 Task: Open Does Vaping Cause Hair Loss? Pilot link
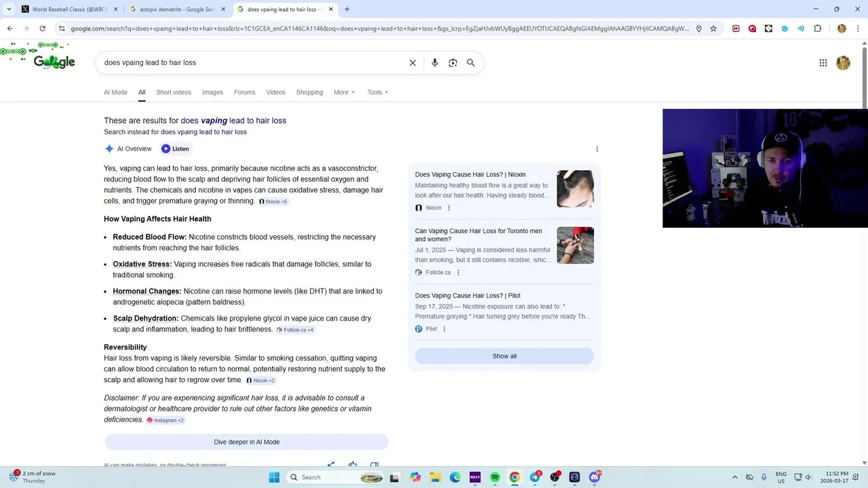point(468,296)
